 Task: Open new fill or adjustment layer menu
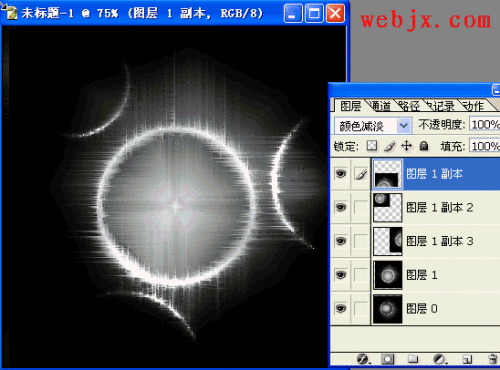[x=439, y=359]
